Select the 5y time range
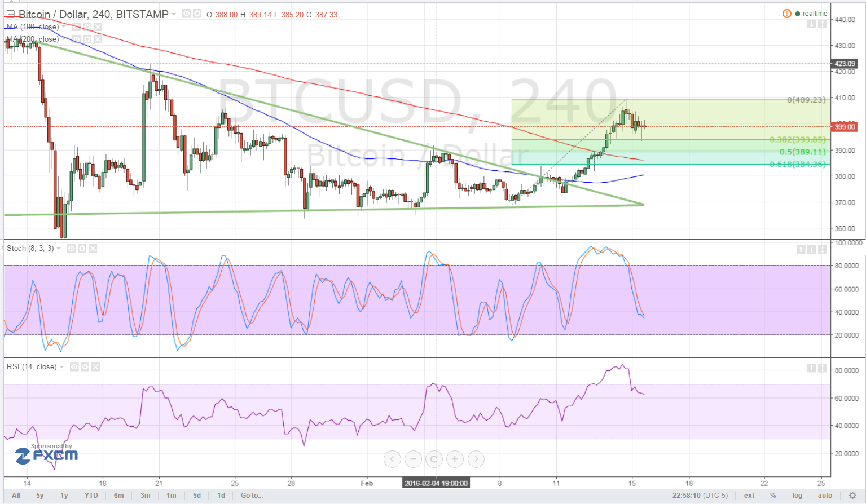The width and height of the screenshot is (866, 504). (x=40, y=496)
